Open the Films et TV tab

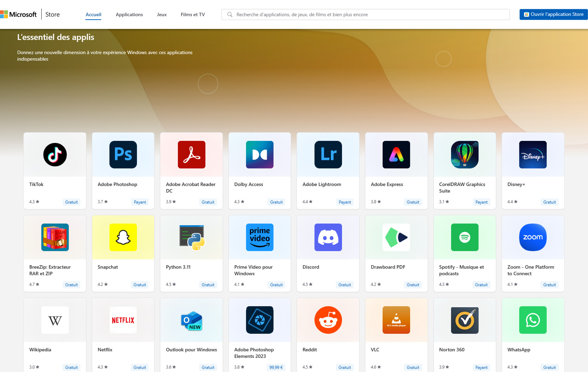[x=193, y=14]
